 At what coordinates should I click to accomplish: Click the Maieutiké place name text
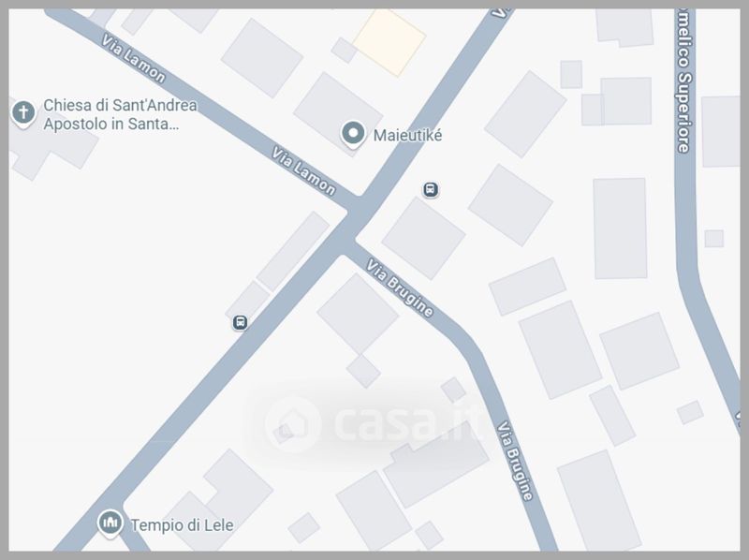tap(407, 135)
